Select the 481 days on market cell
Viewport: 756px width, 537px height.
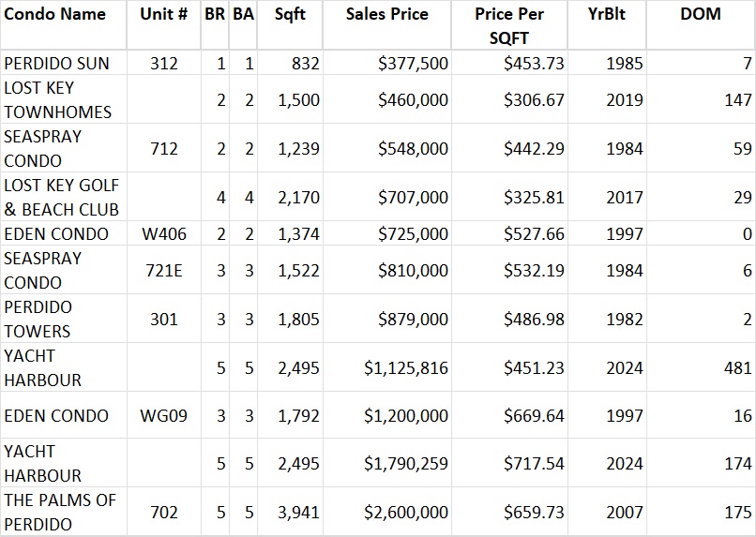(738, 368)
